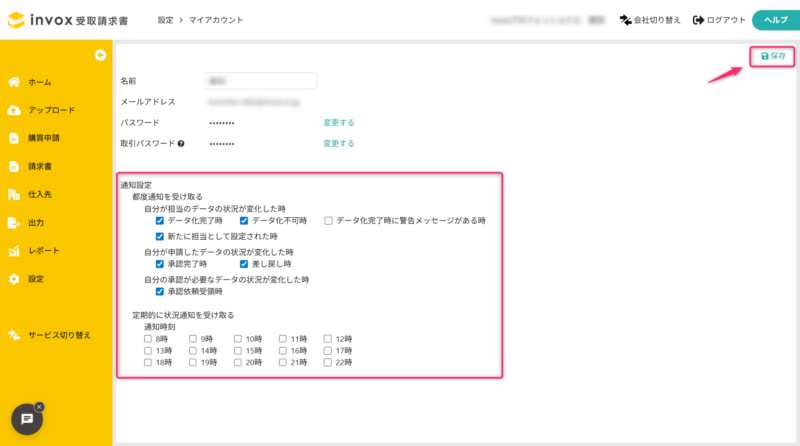Uncheck 差し戻し時 checkbox
This screenshot has height=446, width=800.
pos(244,264)
